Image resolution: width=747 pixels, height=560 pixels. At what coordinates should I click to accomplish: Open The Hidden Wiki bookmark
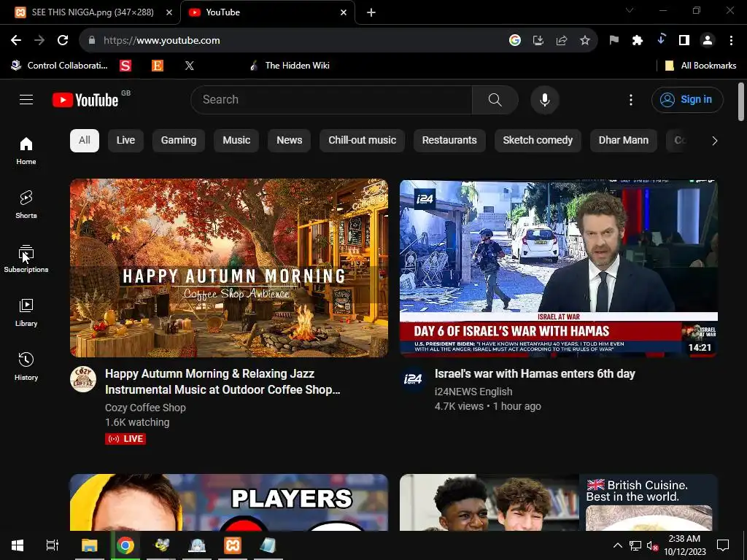pyautogui.click(x=290, y=66)
